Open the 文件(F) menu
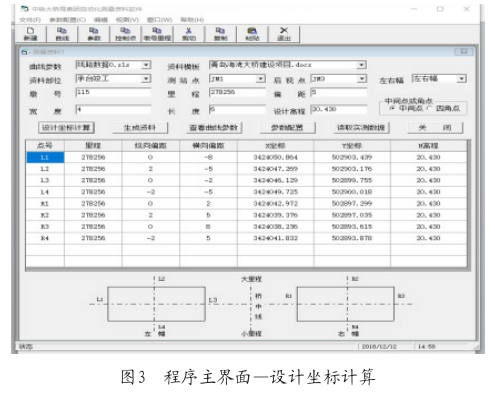495x395 pixels. [x=30, y=20]
